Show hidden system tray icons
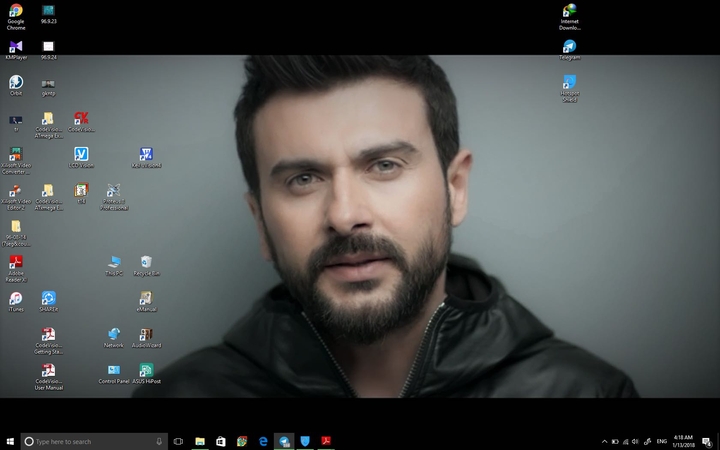This screenshot has height=450, width=720. pos(604,442)
